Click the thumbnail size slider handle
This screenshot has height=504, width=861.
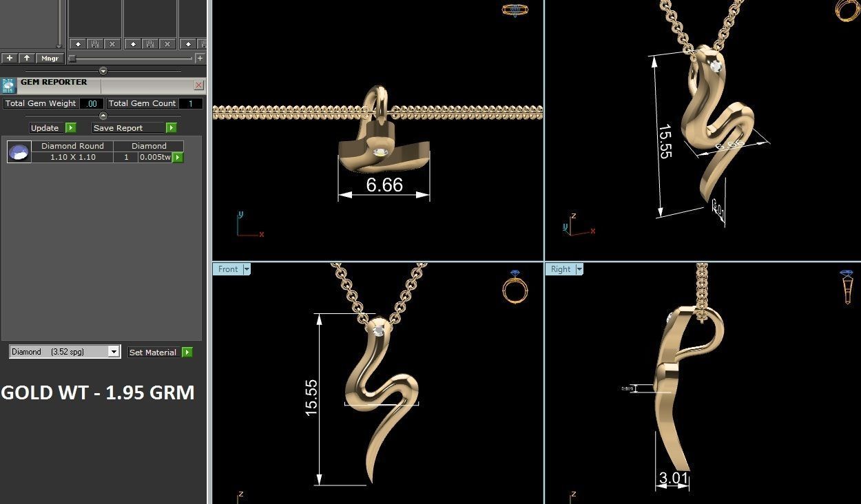pyautogui.click(x=72, y=59)
